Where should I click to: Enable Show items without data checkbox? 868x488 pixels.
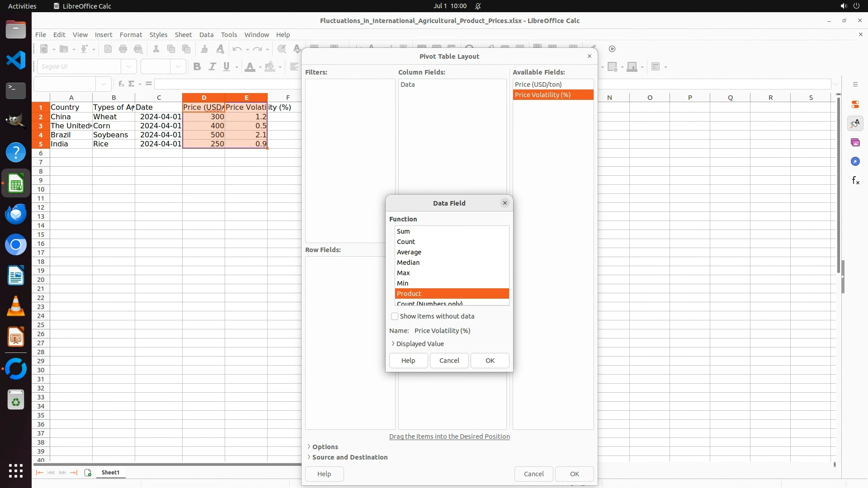pyautogui.click(x=395, y=316)
